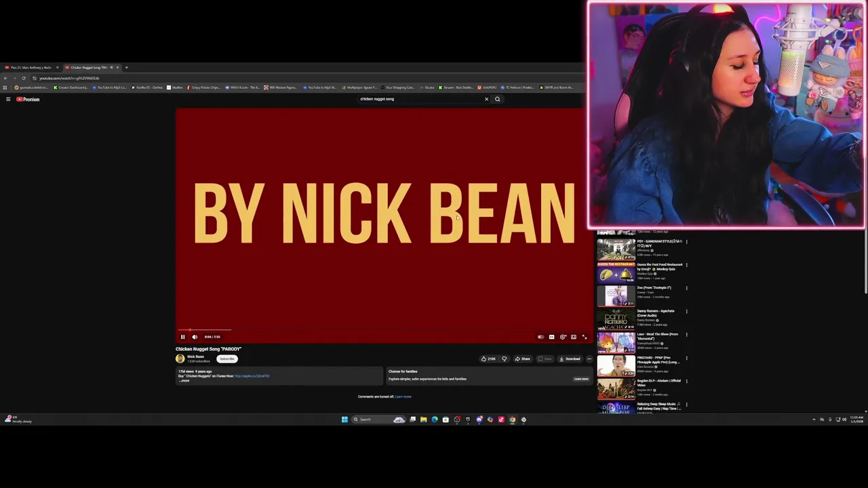Click the Windows taskbar Search box
The height and width of the screenshot is (488, 868).
click(x=378, y=420)
